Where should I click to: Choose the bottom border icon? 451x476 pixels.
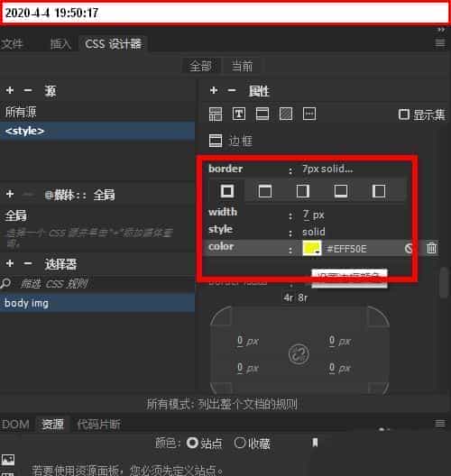pos(341,191)
